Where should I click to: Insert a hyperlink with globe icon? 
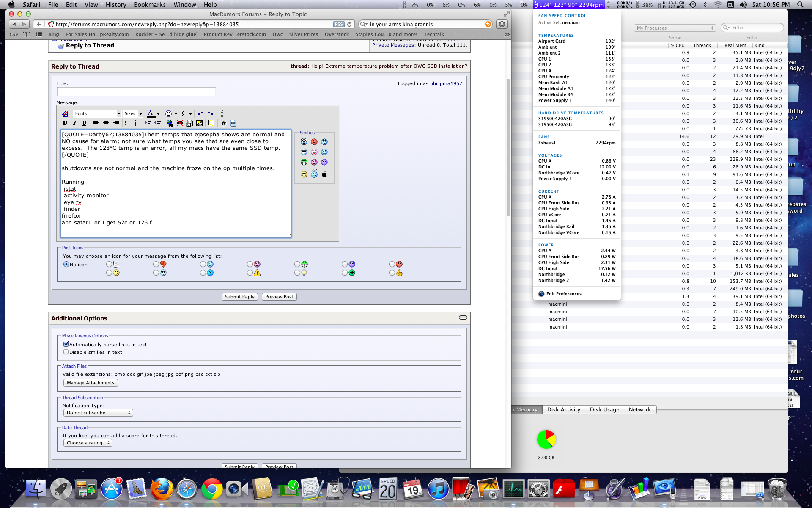click(170, 123)
